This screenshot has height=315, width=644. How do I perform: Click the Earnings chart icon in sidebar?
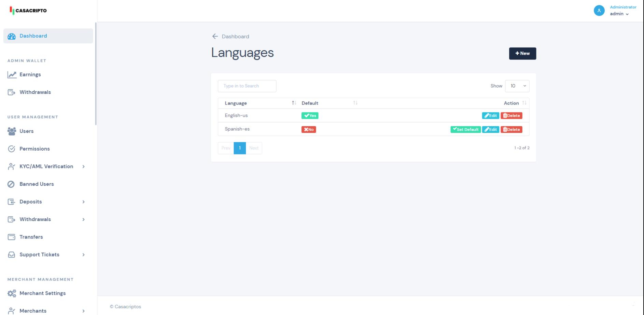click(x=12, y=74)
